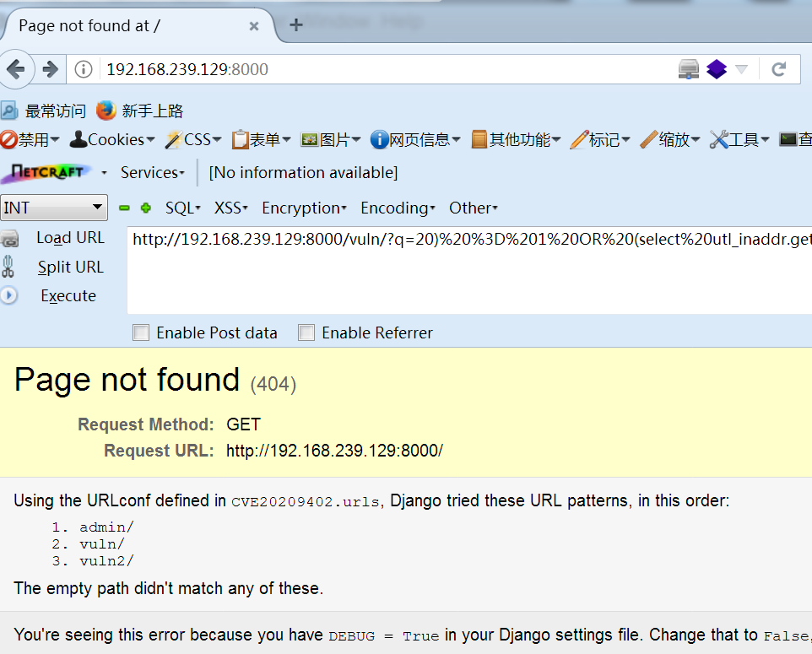This screenshot has width=812, height=654.
Task: Open the INT type dropdown in HackBar
Action: click(54, 207)
